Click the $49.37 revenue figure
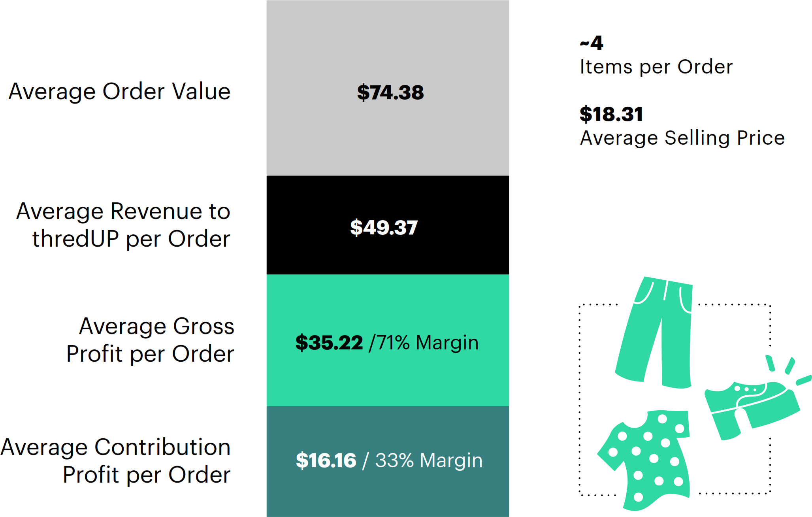 pos(384,227)
